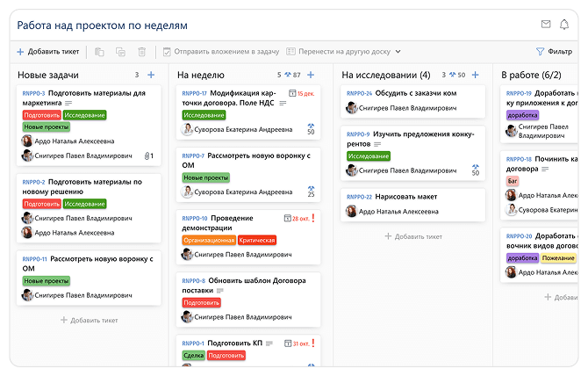Click Добавить тикет button in toolbar
This screenshot has height=376, width=588.
[x=47, y=52]
